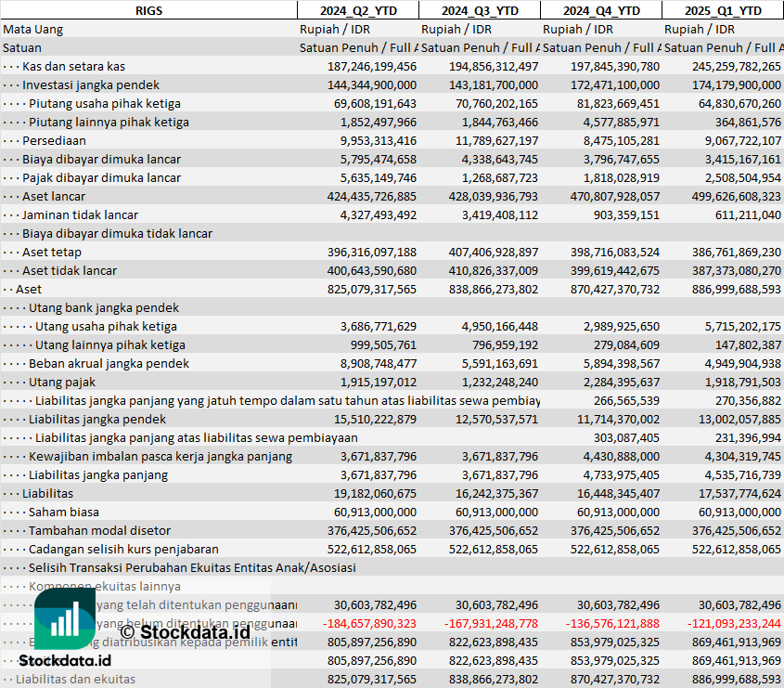Click the negative red value -184,657,890,323
The image size is (784, 688).
pyautogui.click(x=368, y=623)
